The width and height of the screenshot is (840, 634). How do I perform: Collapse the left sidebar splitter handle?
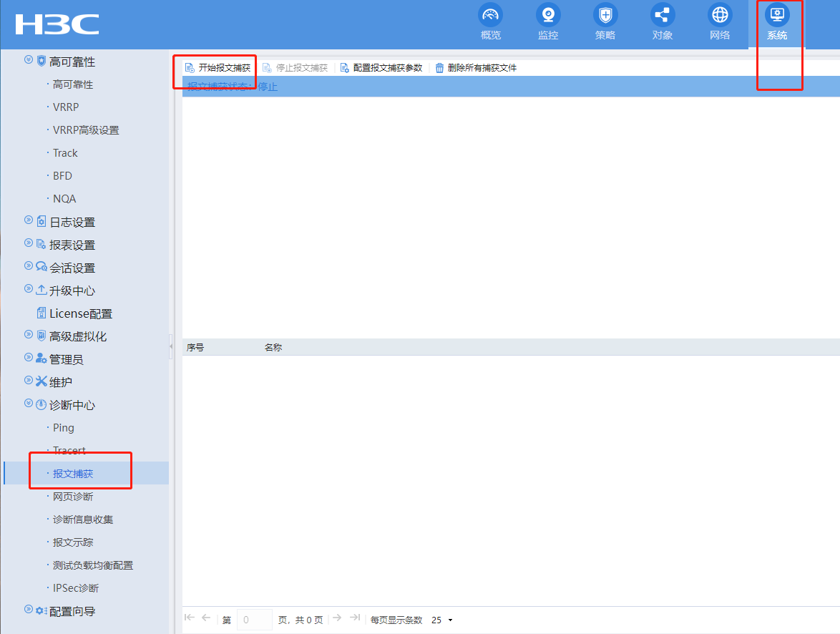coord(172,347)
